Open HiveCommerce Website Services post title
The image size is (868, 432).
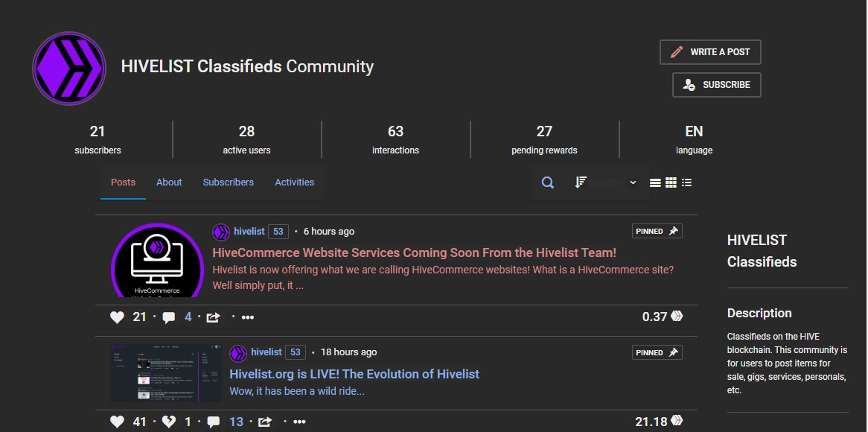tap(414, 252)
